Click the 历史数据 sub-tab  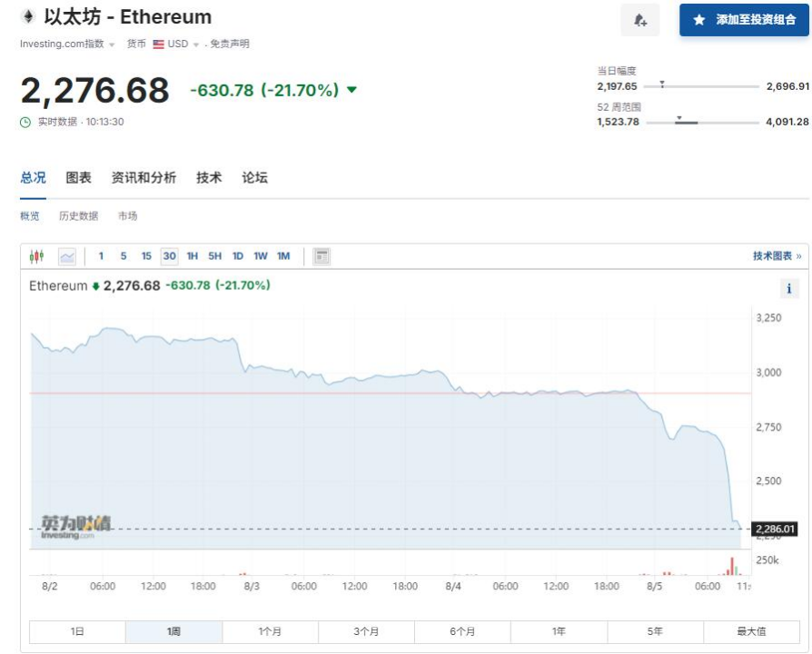pyautogui.click(x=78, y=216)
